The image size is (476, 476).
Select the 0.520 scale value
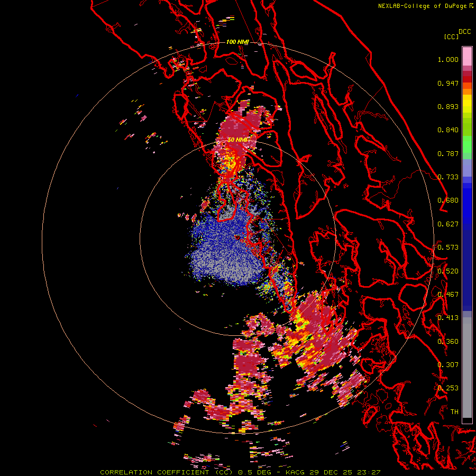point(448,271)
